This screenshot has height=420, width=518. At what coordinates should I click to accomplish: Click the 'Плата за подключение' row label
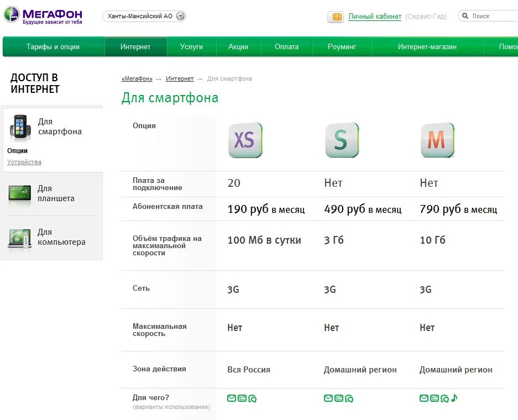[x=157, y=184]
